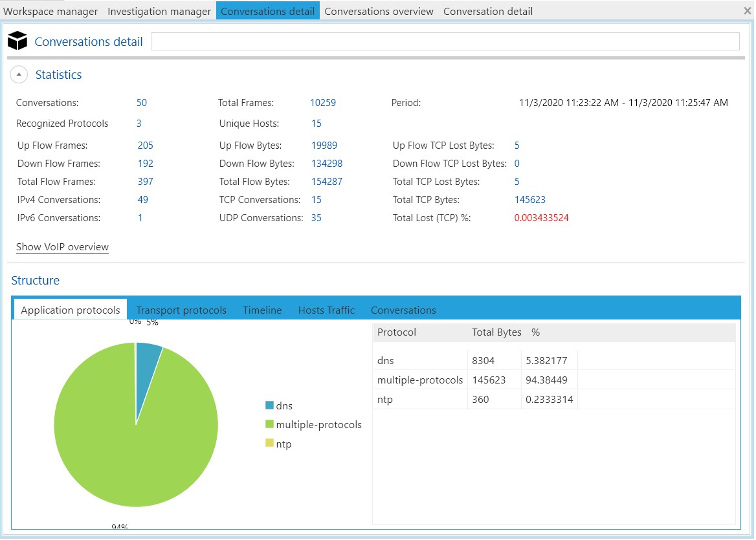
Task: Open the Conversations structure tab
Action: pyautogui.click(x=403, y=310)
